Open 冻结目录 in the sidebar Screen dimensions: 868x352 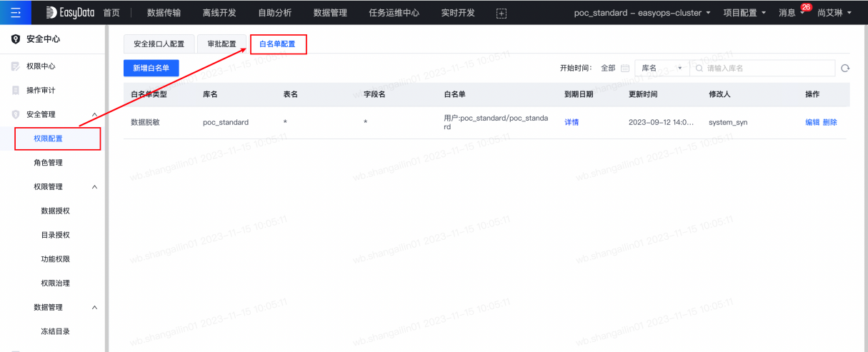point(55,332)
